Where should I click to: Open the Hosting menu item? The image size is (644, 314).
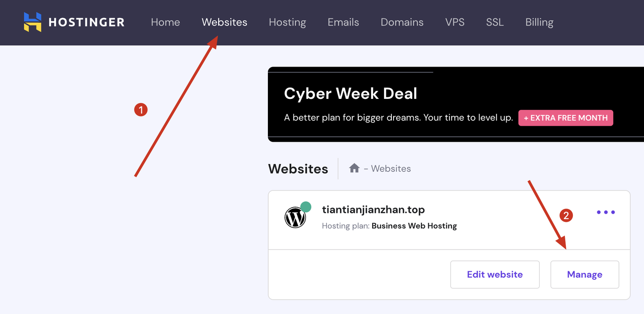pos(288,22)
